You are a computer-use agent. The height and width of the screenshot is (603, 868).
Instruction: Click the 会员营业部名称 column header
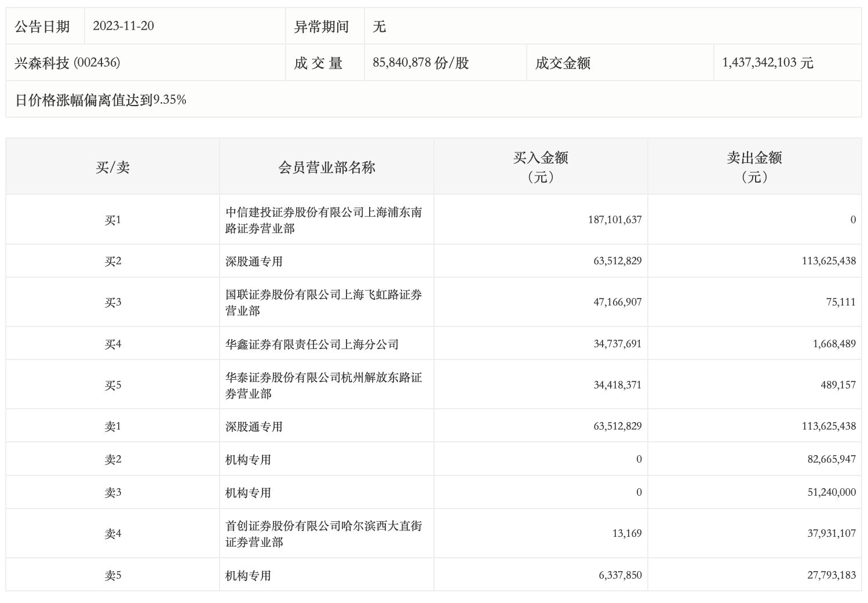point(327,167)
